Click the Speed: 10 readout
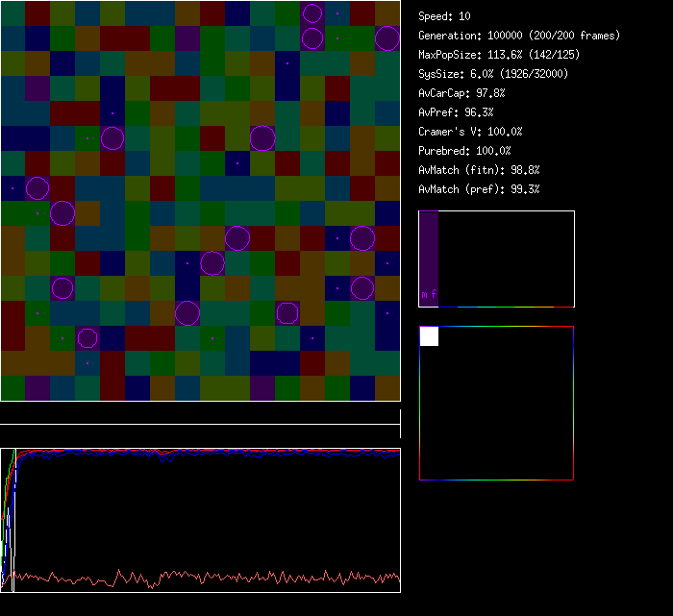 tap(445, 16)
